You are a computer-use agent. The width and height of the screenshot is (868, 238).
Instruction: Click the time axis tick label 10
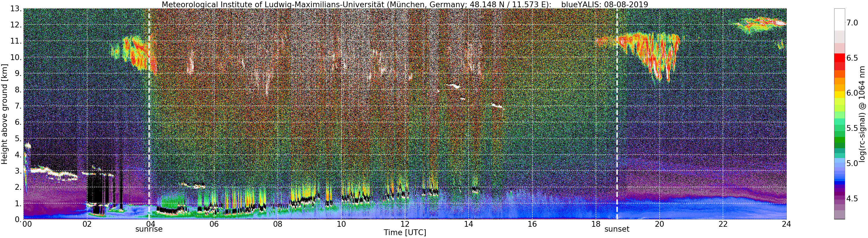tap(341, 224)
